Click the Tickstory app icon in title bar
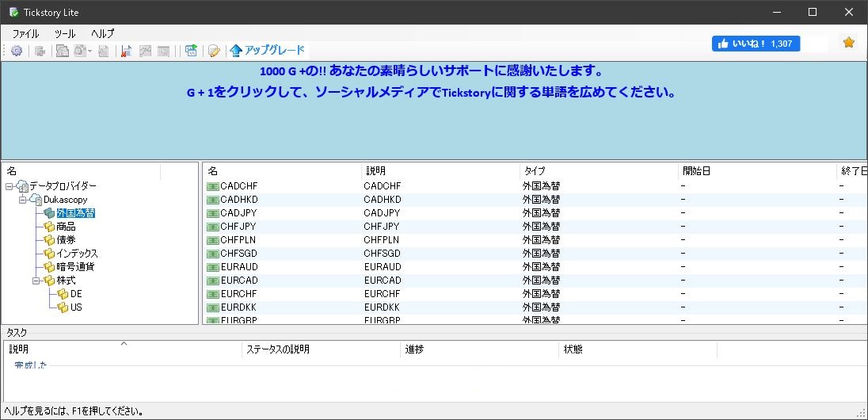The image size is (868, 420). 13,12
